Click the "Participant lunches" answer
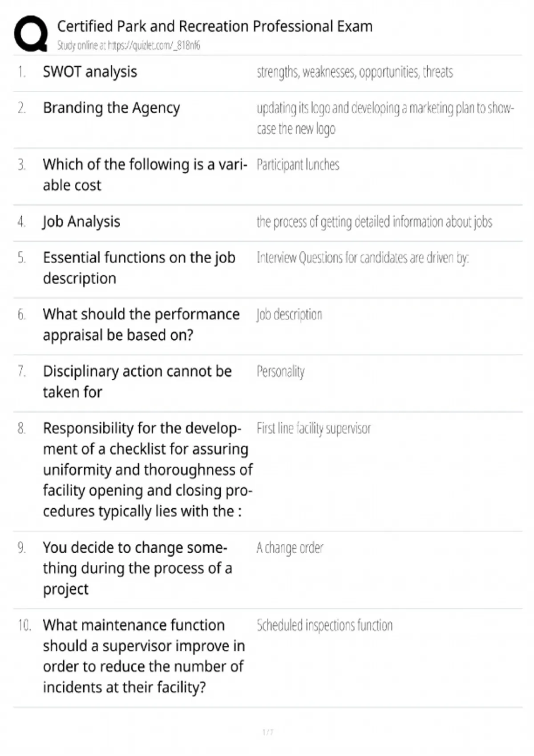The width and height of the screenshot is (534, 756). (298, 165)
